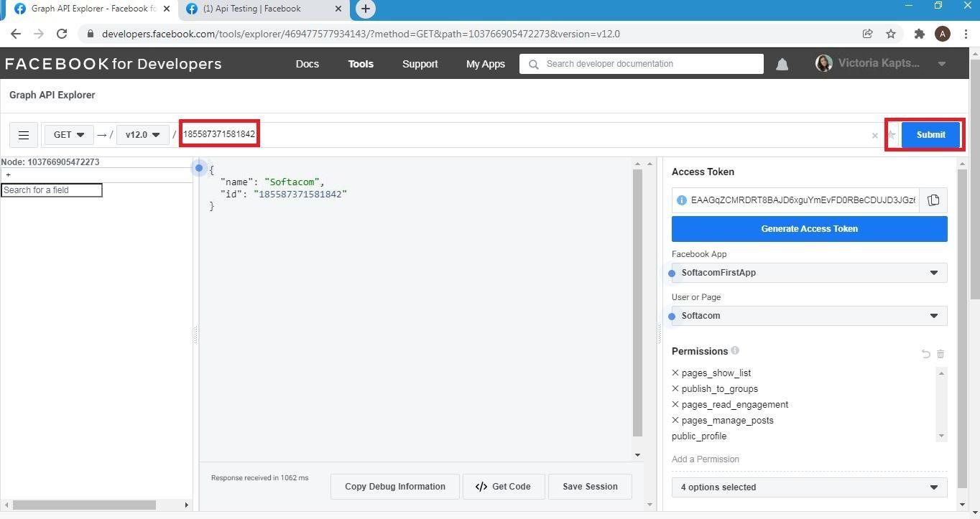Clear the request path with the X icon
Screen dimensions: 980x519
point(874,136)
